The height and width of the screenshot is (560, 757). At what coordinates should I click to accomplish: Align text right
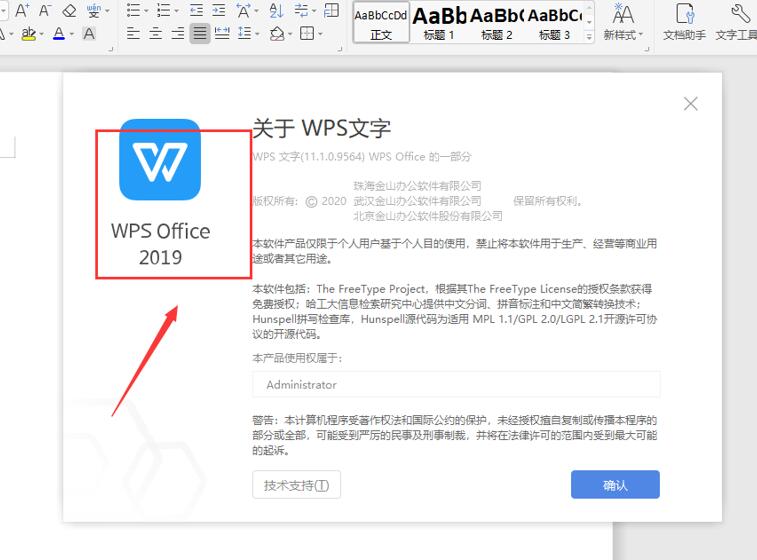178,33
